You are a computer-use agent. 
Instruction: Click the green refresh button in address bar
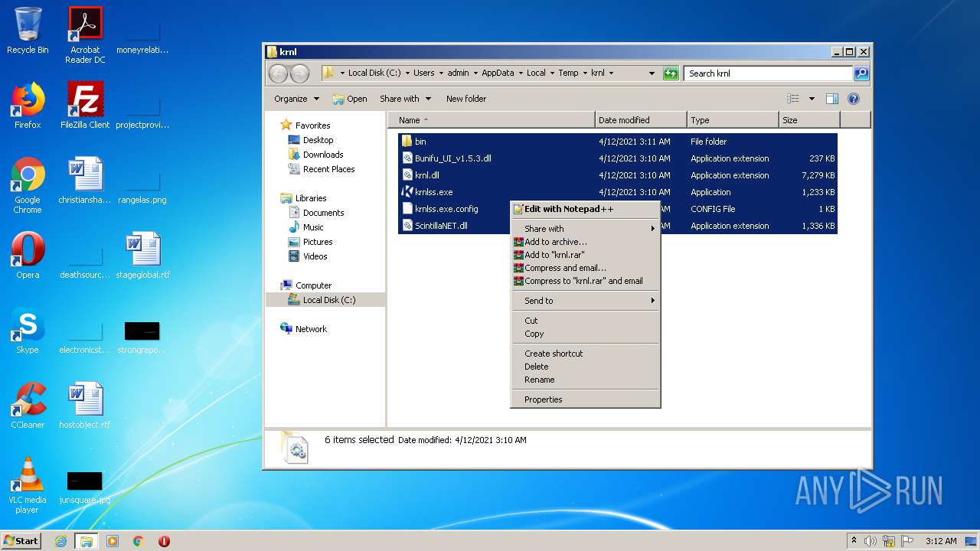pos(671,73)
